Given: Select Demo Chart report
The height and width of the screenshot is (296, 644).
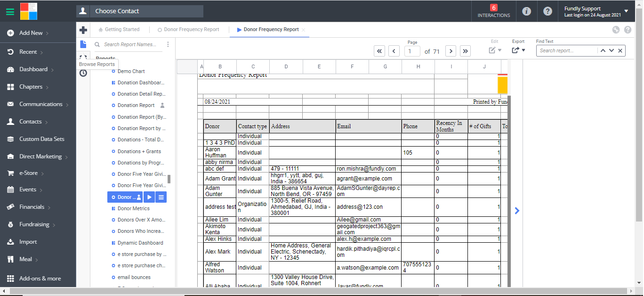Looking at the screenshot, I should [131, 71].
